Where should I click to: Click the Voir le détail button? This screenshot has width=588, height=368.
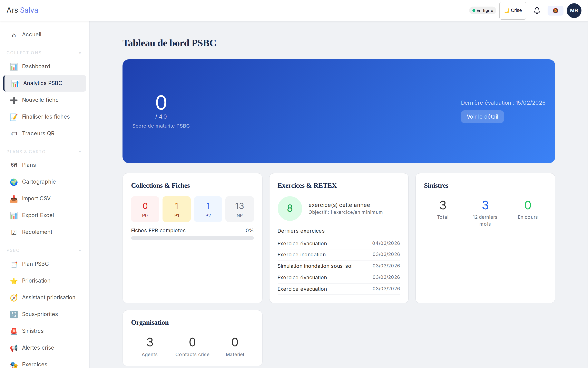(x=482, y=117)
